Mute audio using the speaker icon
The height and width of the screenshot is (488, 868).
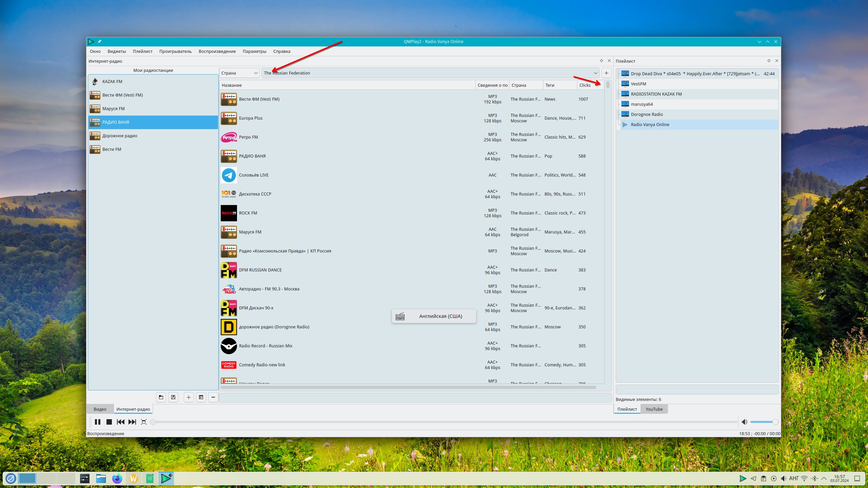pyautogui.click(x=744, y=422)
